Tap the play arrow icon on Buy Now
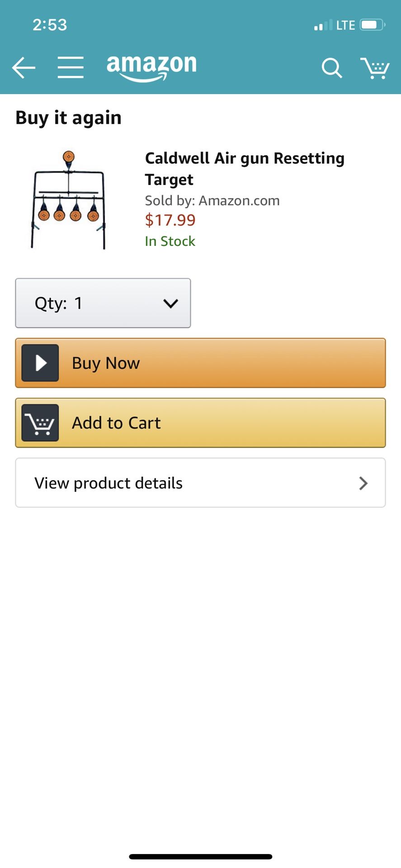 40,363
